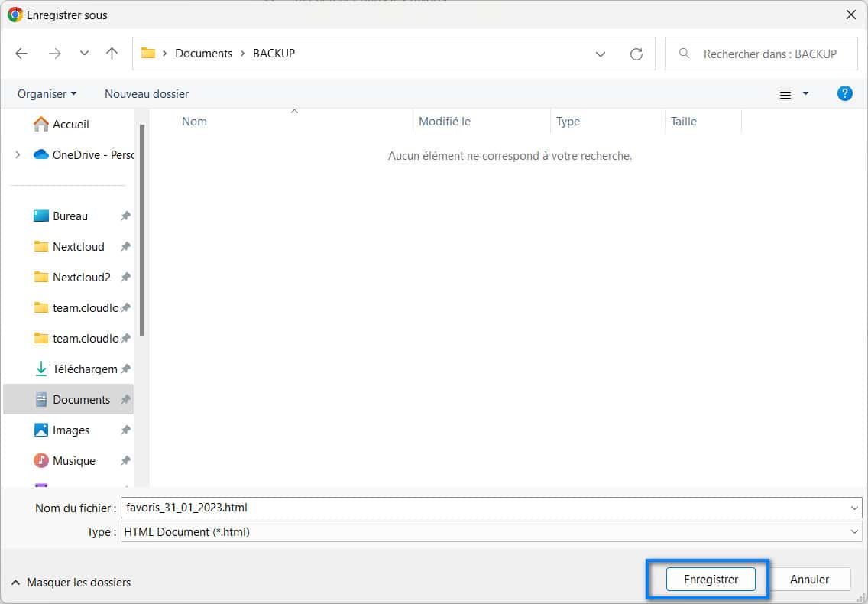
Task: Change the view layout icon
Action: pyautogui.click(x=785, y=93)
